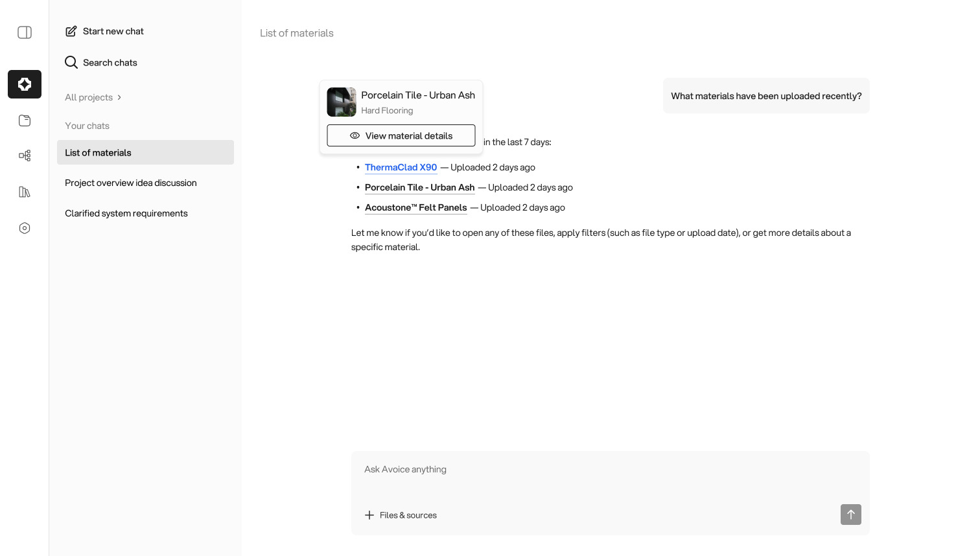Open the structure diagram icon in sidebar
This screenshot has height=556, width=980.
tap(25, 156)
